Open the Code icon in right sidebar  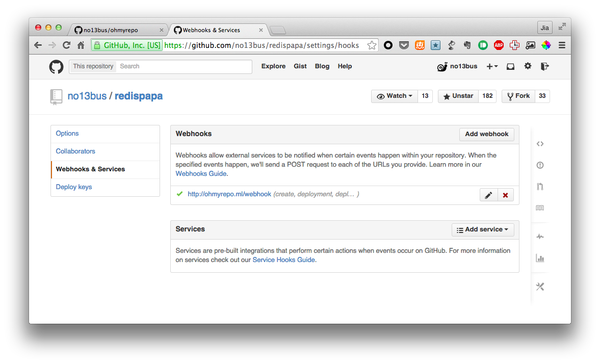pos(540,144)
